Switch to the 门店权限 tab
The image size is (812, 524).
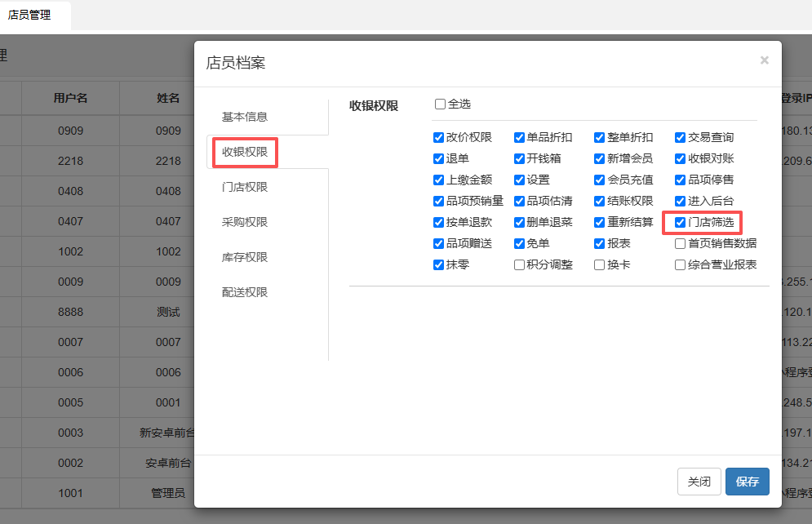tap(245, 187)
